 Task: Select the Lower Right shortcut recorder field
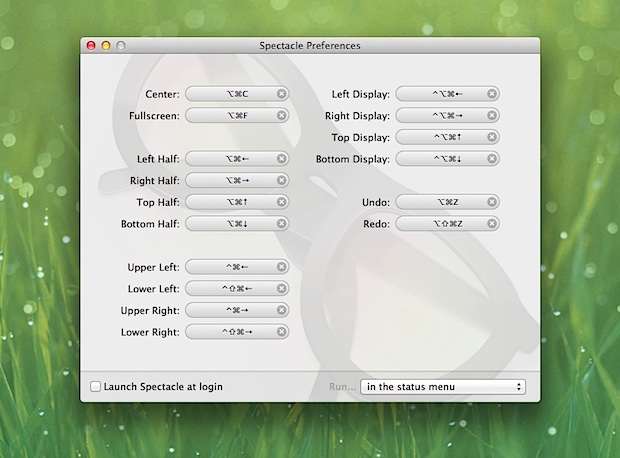237,332
